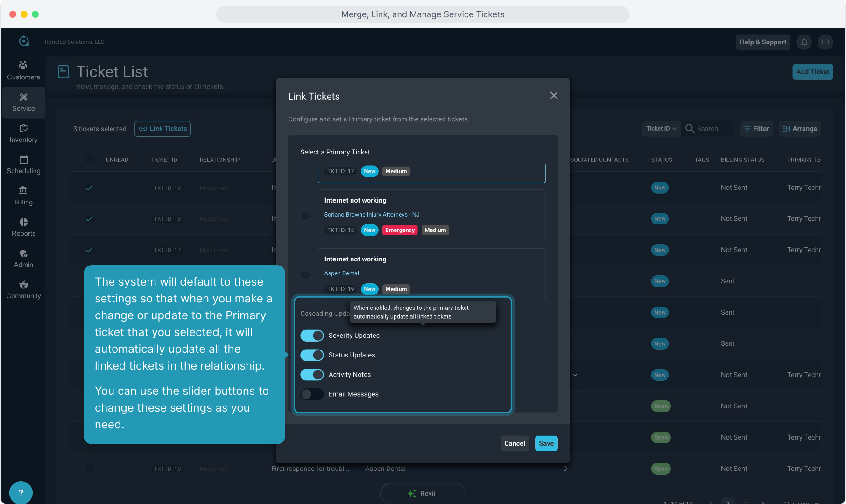846x504 pixels.
Task: Open the Arrange columns options
Action: (x=800, y=129)
